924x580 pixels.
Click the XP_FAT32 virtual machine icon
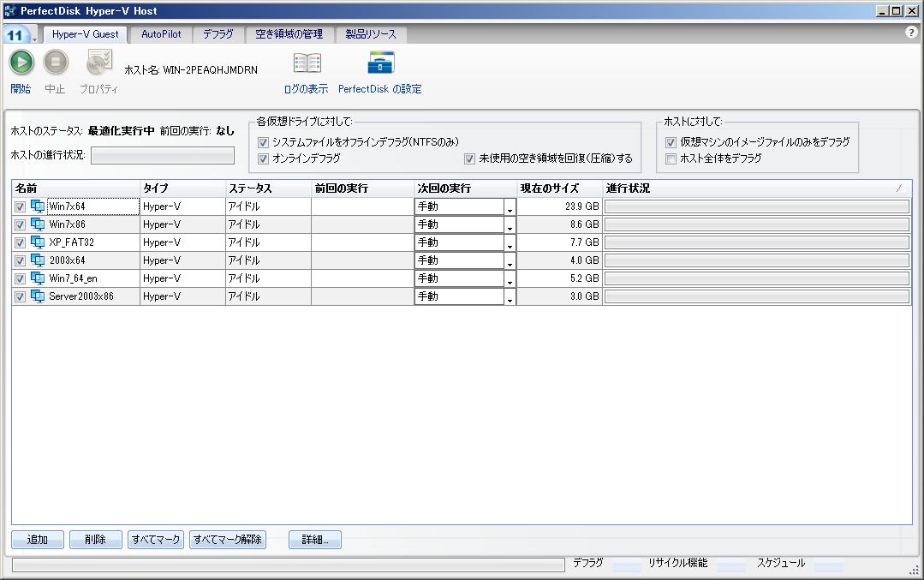pos(38,242)
